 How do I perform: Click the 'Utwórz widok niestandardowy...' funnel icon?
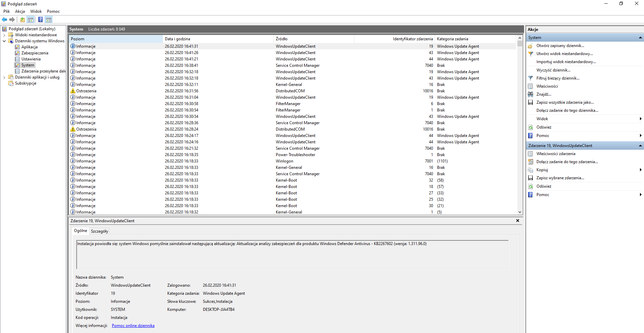(530, 54)
